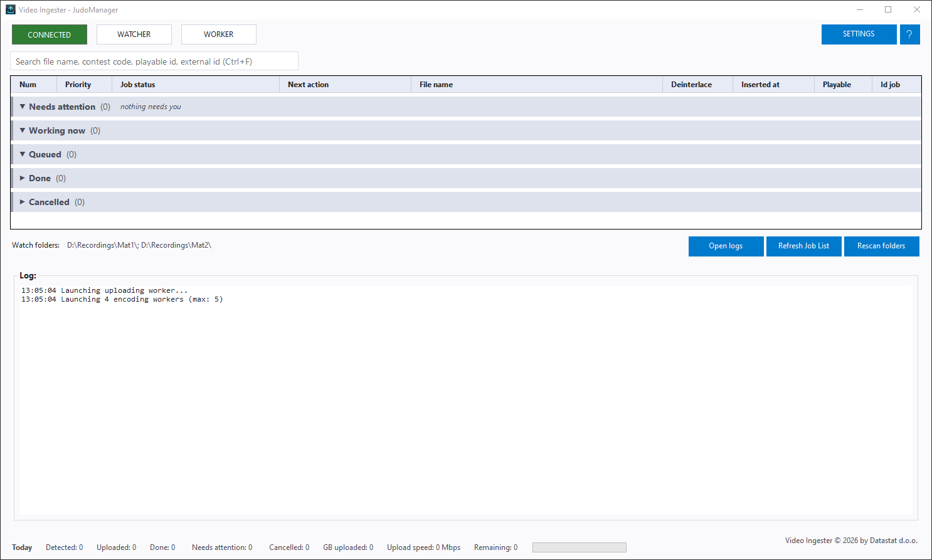Click the Rescan folders button
The width and height of the screenshot is (932, 560).
click(x=882, y=246)
